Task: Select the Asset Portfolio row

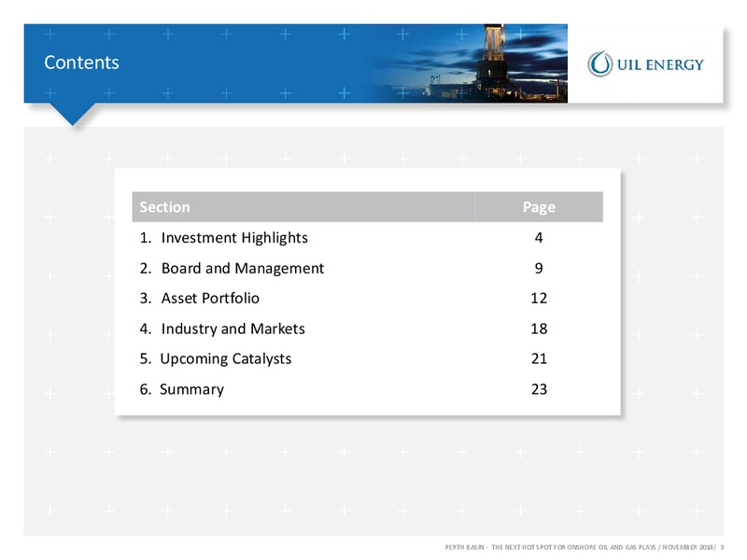Action: (367, 298)
